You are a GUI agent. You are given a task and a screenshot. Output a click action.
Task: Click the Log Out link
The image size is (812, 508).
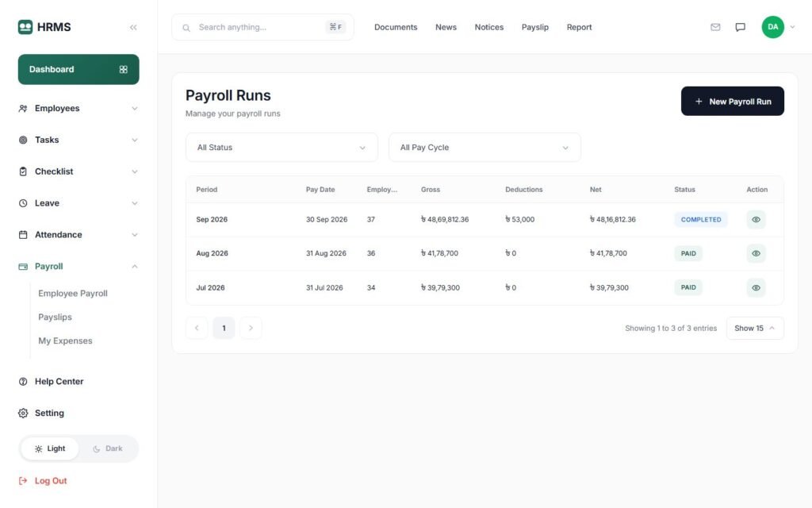[51, 481]
